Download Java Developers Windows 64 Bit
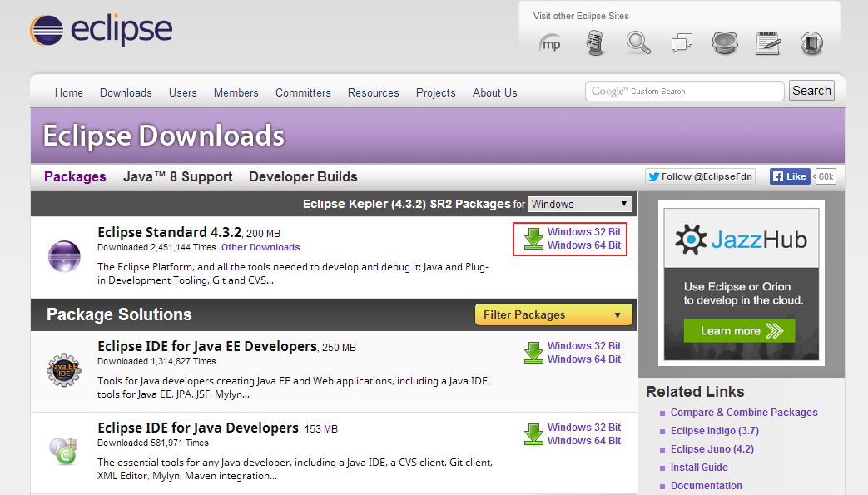The image size is (868, 495). point(584,441)
